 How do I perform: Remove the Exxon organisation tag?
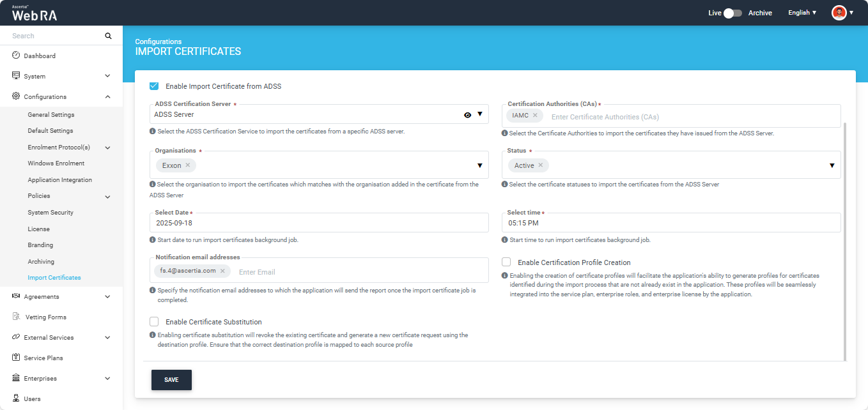pos(188,165)
